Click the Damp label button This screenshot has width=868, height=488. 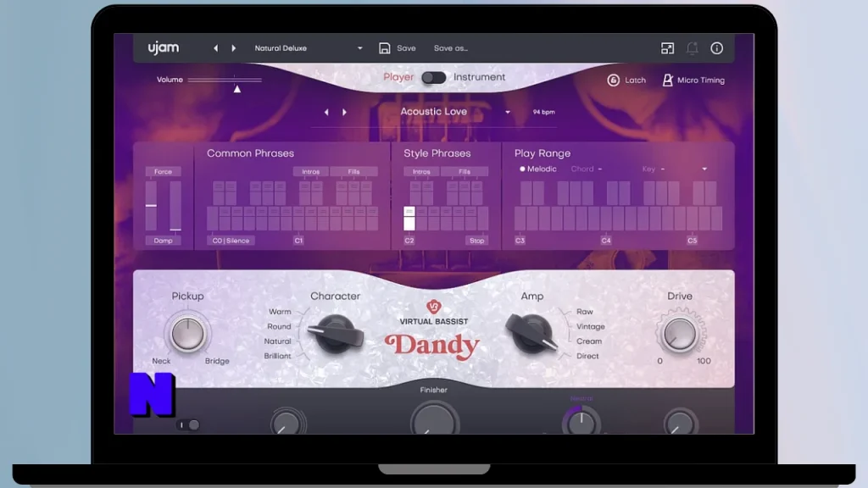163,241
